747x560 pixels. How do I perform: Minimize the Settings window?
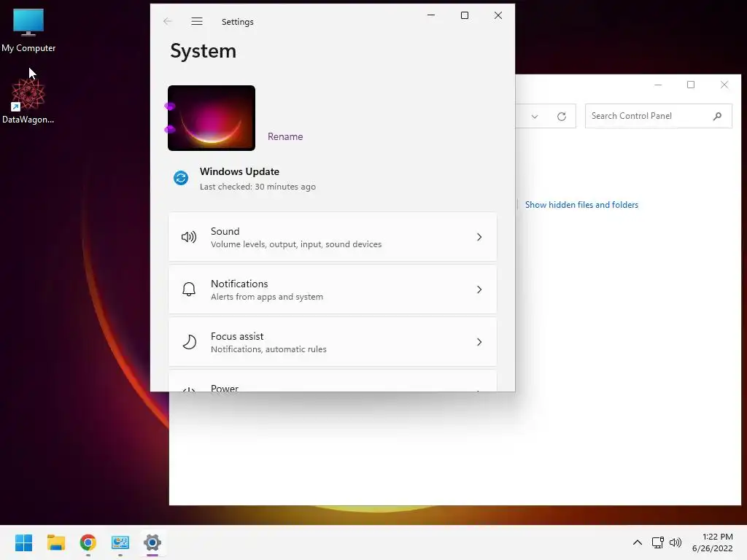coord(431,15)
